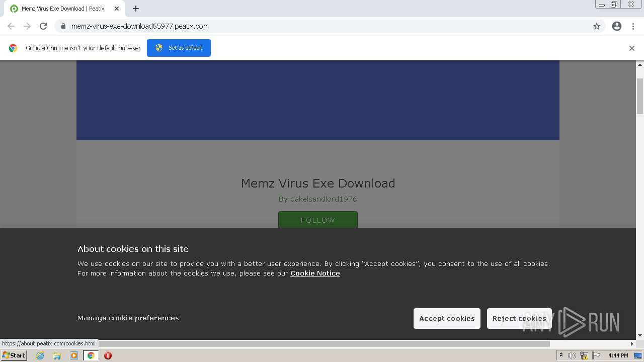
Task: Open the media player taskbar icon
Action: [x=74, y=355]
